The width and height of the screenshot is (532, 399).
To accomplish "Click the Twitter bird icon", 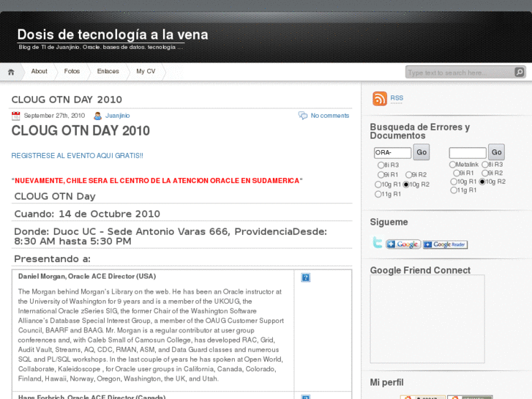I will (x=378, y=243).
